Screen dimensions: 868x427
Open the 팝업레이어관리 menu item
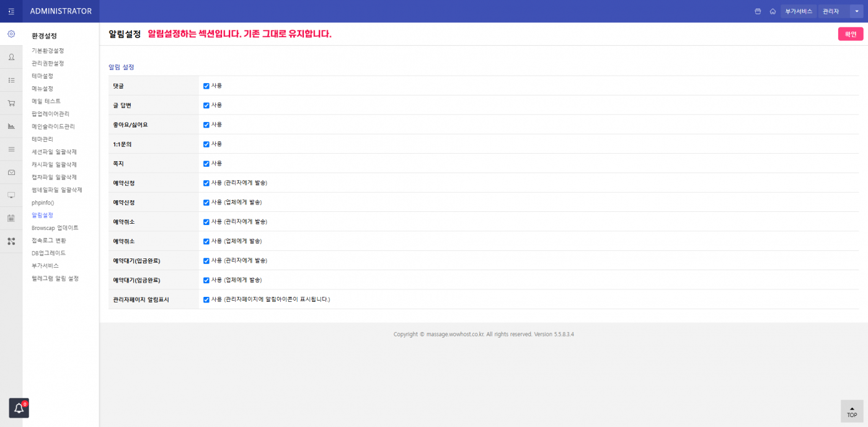click(50, 114)
